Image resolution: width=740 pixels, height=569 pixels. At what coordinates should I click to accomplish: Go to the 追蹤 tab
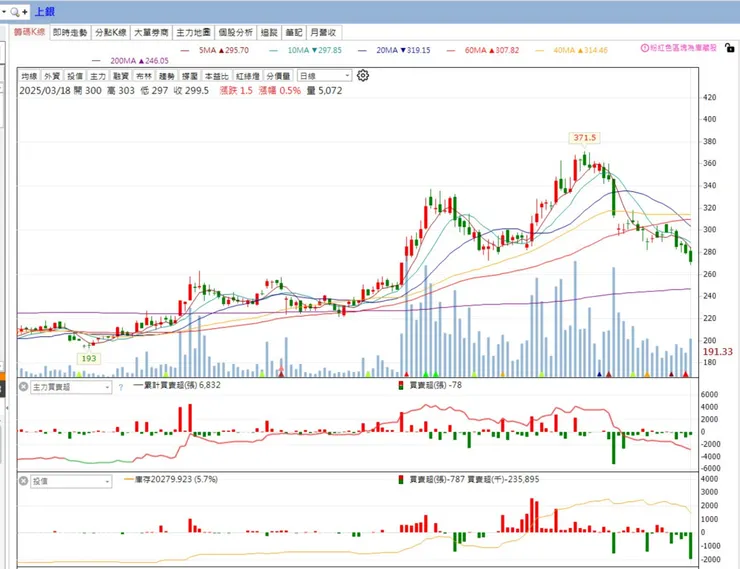pyautogui.click(x=269, y=33)
